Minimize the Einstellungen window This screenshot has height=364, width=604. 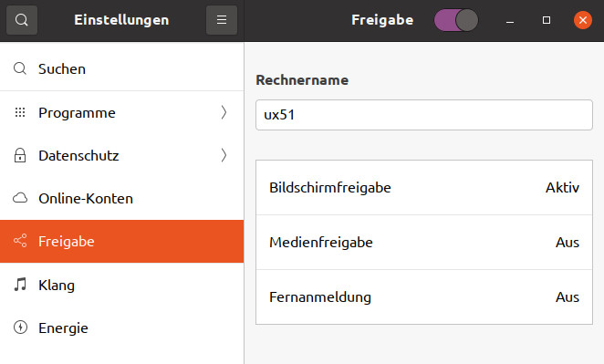click(x=510, y=20)
